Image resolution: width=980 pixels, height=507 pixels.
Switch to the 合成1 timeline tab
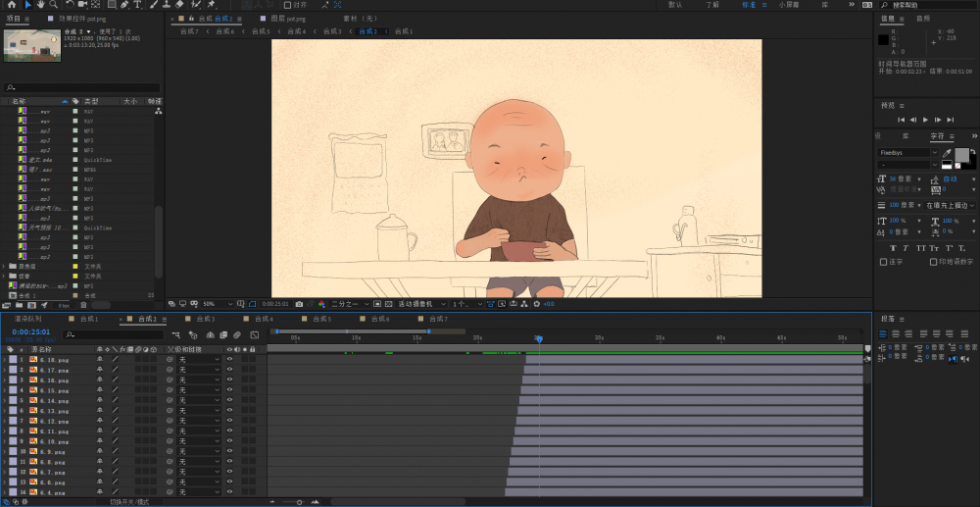87,319
